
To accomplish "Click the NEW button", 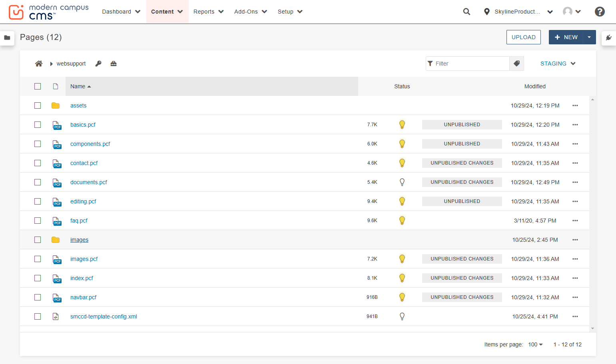I will pos(566,37).
